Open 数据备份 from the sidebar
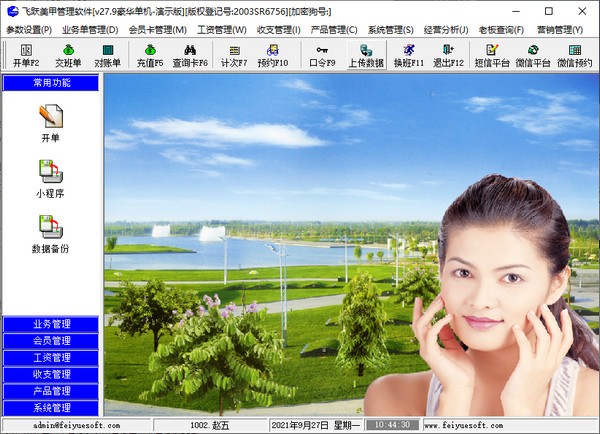The width and height of the screenshot is (600, 434). (51, 233)
